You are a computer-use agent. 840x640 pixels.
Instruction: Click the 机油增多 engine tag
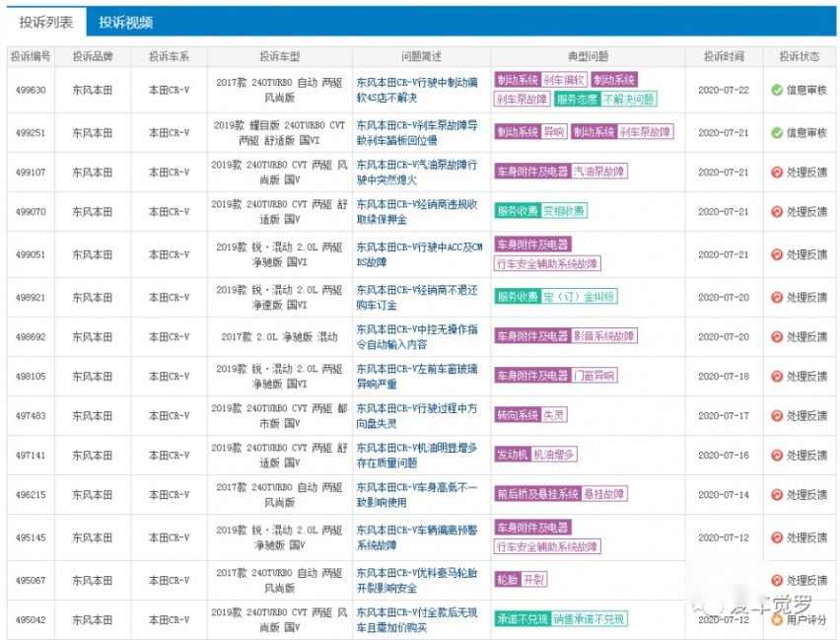click(x=553, y=455)
